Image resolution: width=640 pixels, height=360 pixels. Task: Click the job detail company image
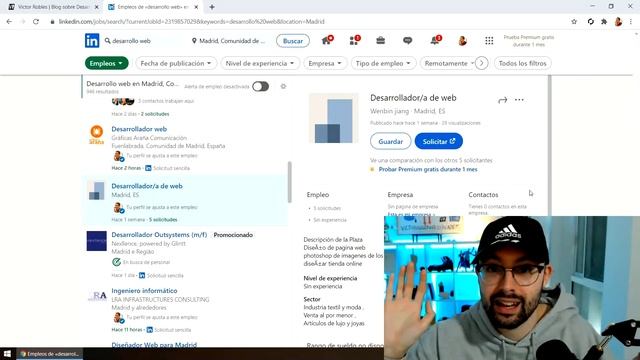coord(333,118)
